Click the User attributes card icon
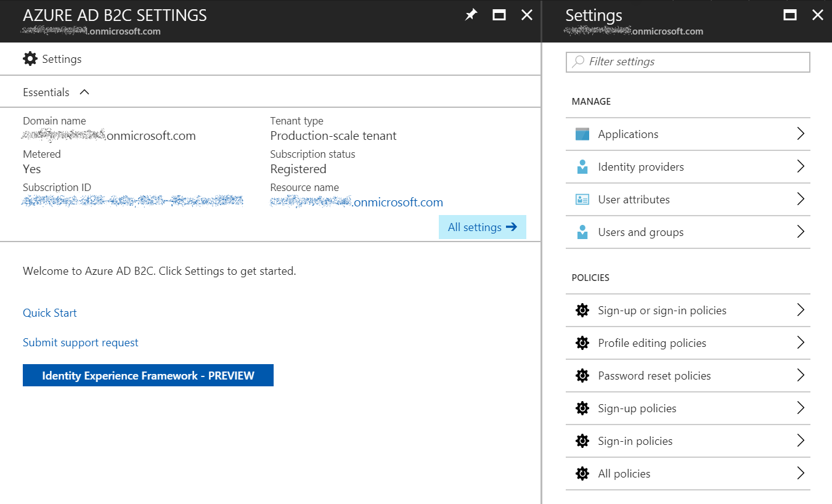832x504 pixels. [x=582, y=200]
